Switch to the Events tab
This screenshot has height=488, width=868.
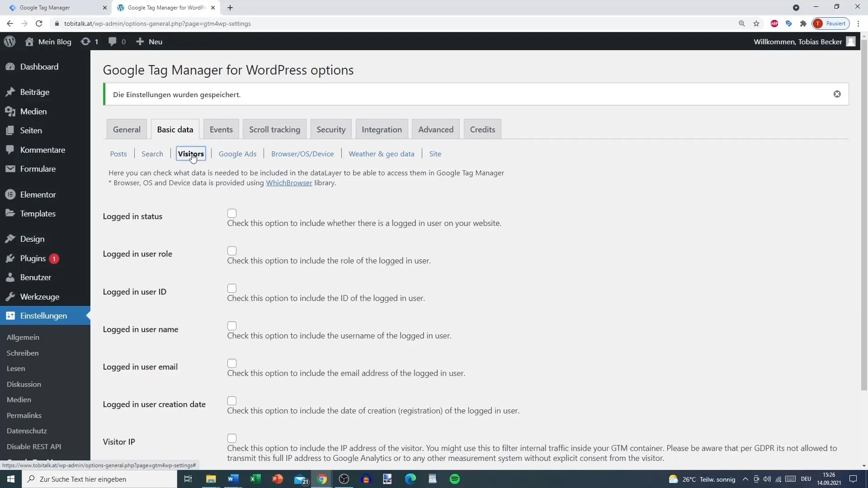[x=221, y=129]
